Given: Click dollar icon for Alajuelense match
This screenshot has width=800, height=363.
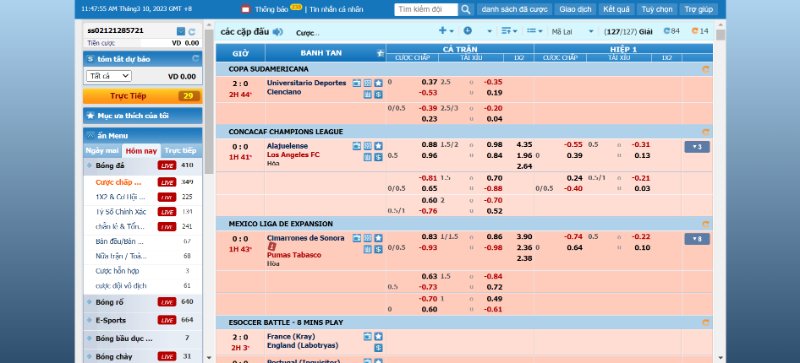Looking at the screenshot, I should (378, 157).
